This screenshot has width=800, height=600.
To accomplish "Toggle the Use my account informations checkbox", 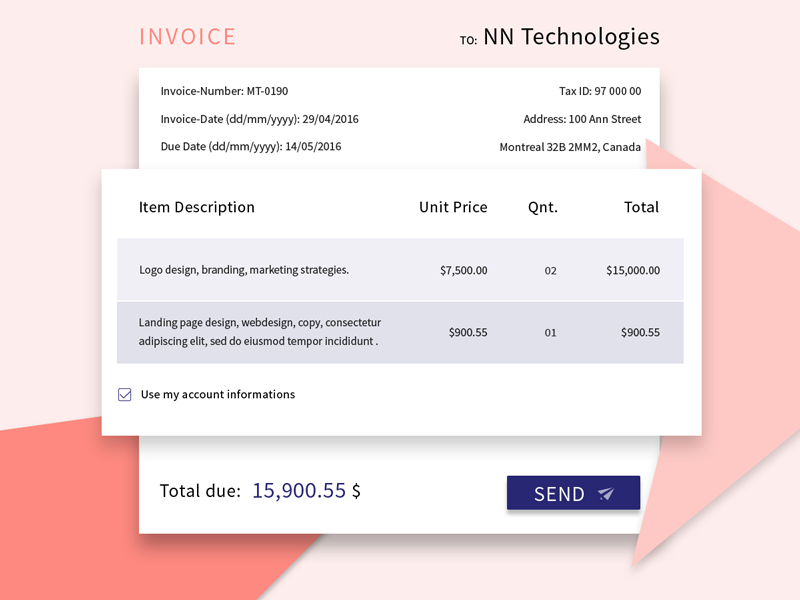I will tap(125, 394).
